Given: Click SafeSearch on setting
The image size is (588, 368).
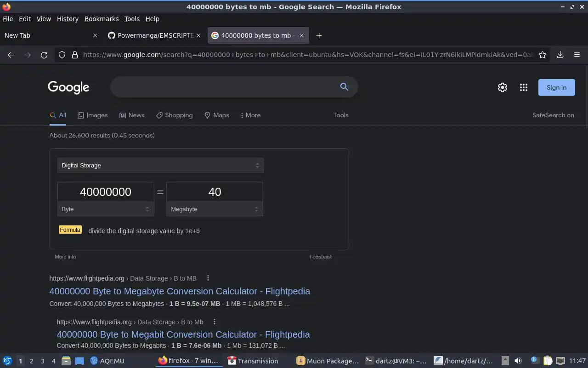Looking at the screenshot, I should pyautogui.click(x=553, y=115).
